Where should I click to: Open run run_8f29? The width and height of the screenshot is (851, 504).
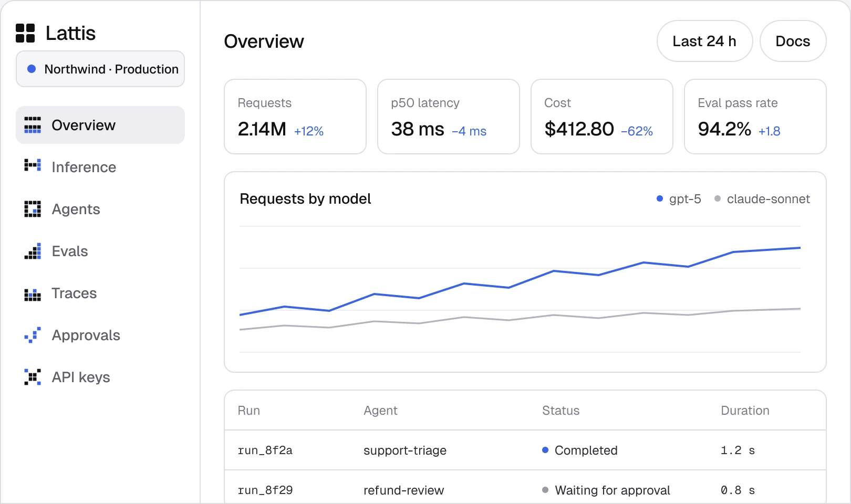tap(265, 490)
